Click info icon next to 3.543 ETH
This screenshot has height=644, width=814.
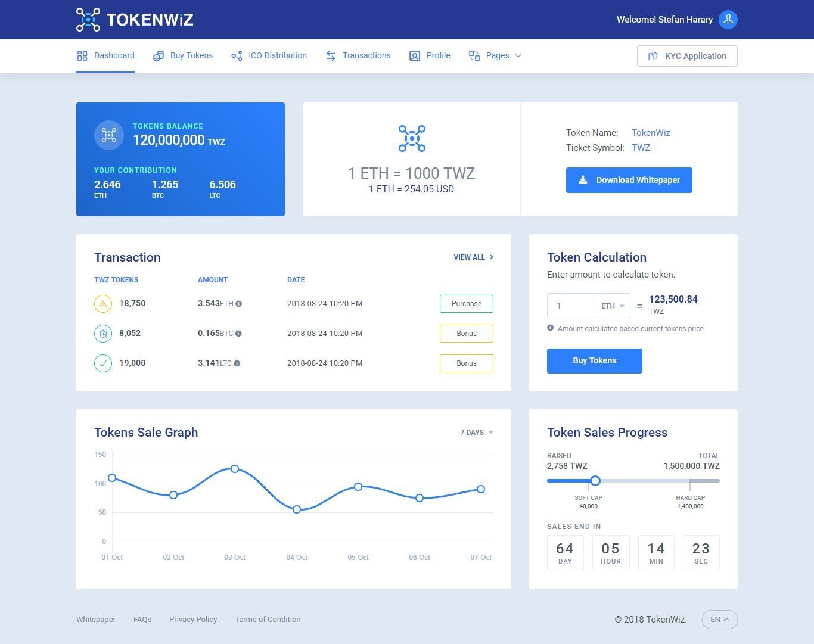click(x=239, y=304)
